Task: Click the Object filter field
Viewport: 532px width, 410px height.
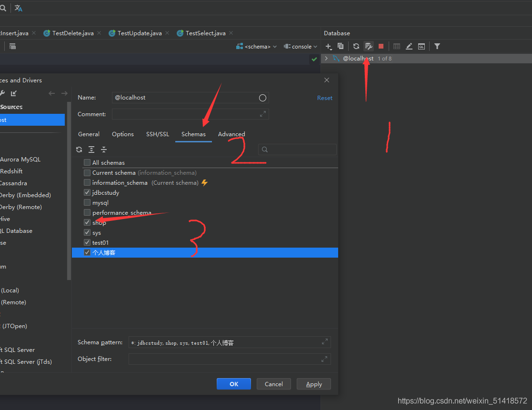Action: [230, 359]
